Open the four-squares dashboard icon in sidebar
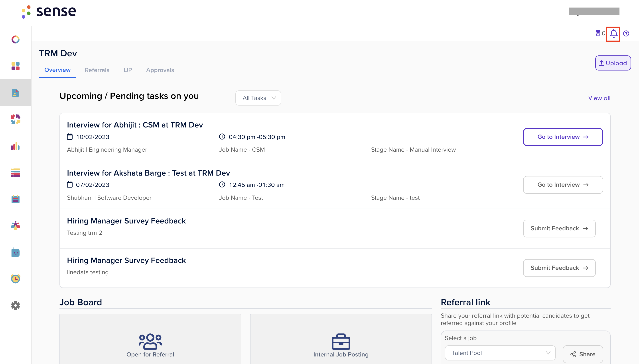Image resolution: width=639 pixels, height=364 pixels. [x=16, y=66]
